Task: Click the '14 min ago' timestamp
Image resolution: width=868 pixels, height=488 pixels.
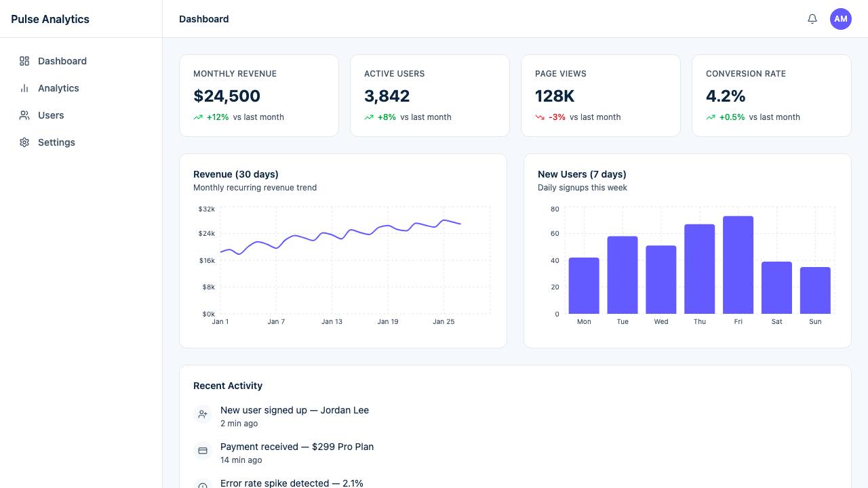Action: (x=241, y=460)
